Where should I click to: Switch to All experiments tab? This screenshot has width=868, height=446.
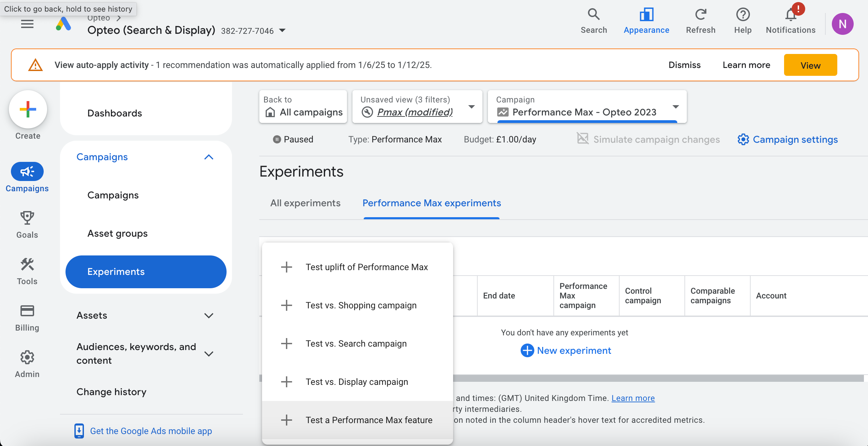305,203
